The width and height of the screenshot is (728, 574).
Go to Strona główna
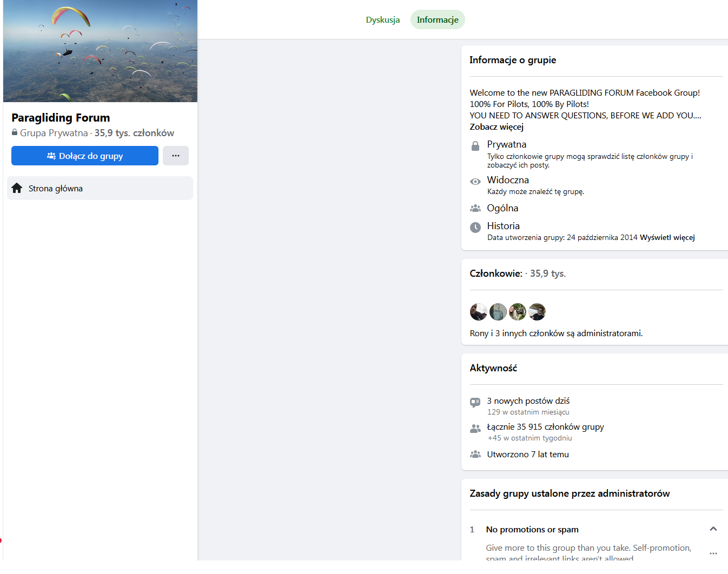pyautogui.click(x=100, y=188)
